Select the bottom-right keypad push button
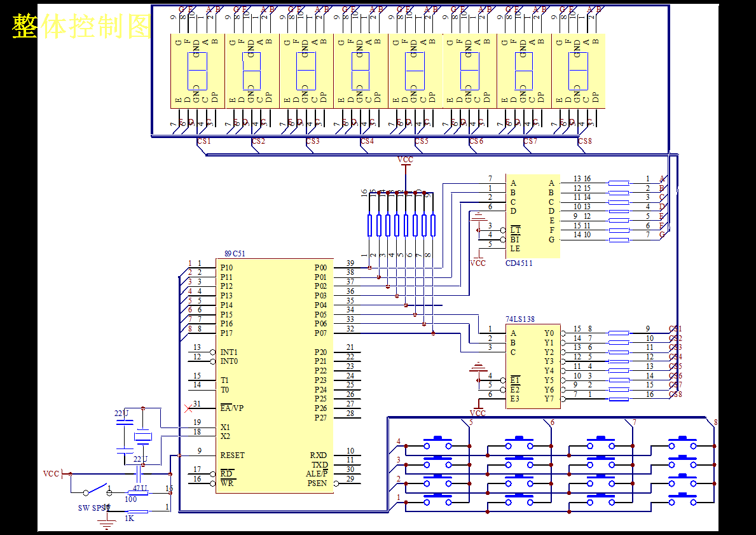 682,499
